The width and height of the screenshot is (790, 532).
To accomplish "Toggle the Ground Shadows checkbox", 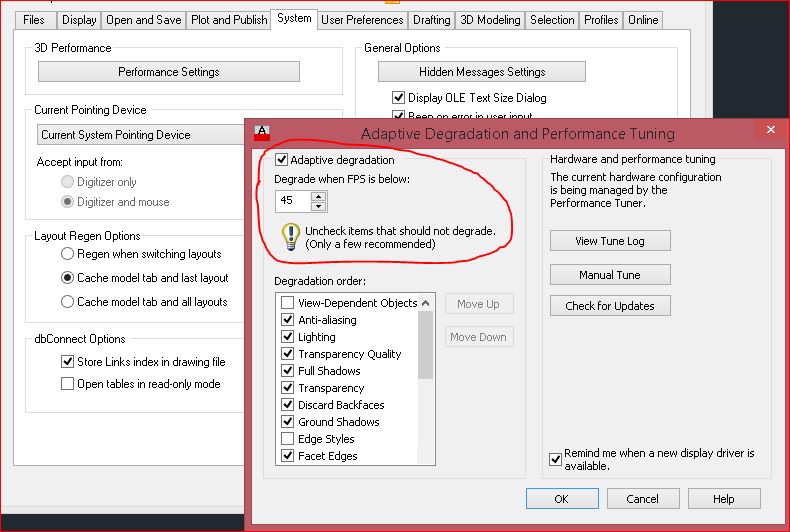I will [287, 422].
